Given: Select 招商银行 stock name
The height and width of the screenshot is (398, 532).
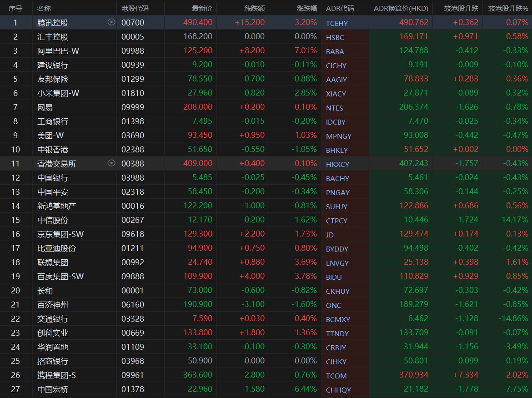Looking at the screenshot, I should pos(53,361).
